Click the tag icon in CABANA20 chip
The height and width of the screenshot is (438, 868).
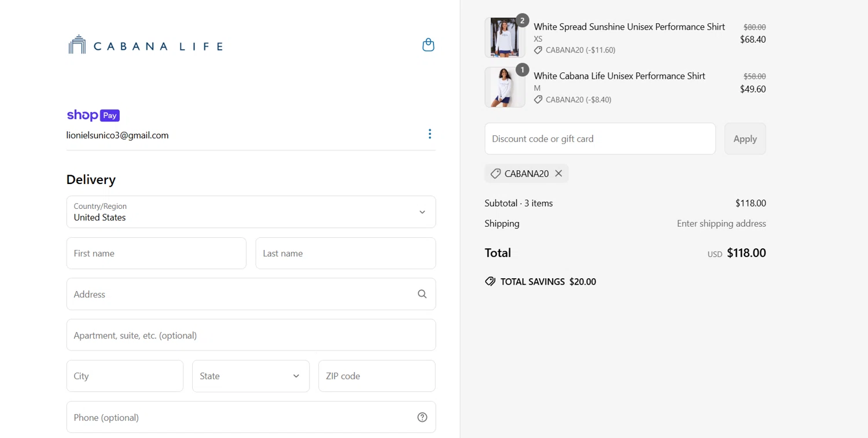click(495, 174)
